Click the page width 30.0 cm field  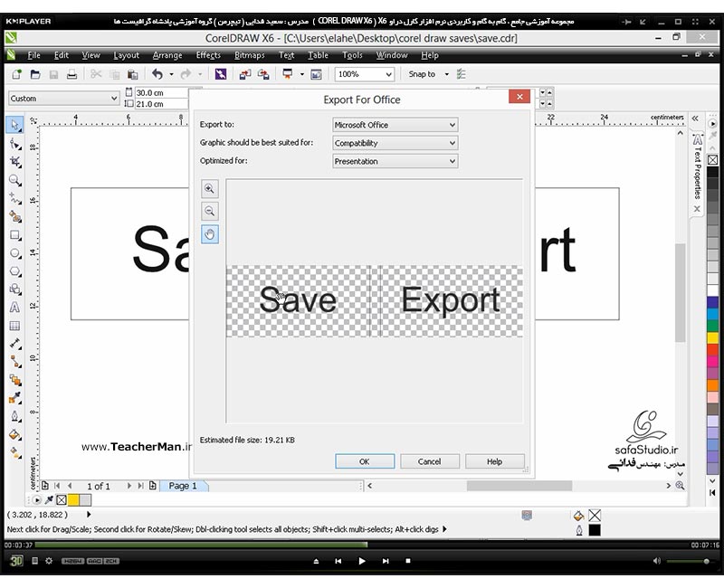point(161,93)
